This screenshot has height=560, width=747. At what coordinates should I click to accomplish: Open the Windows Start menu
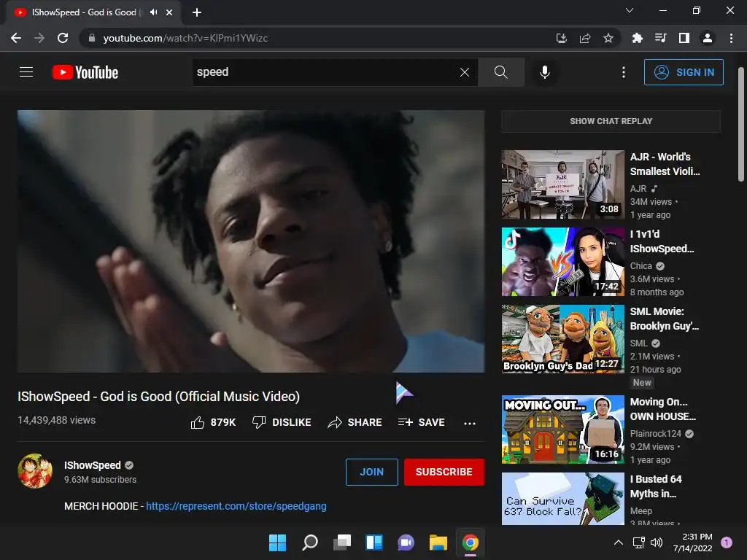(278, 542)
